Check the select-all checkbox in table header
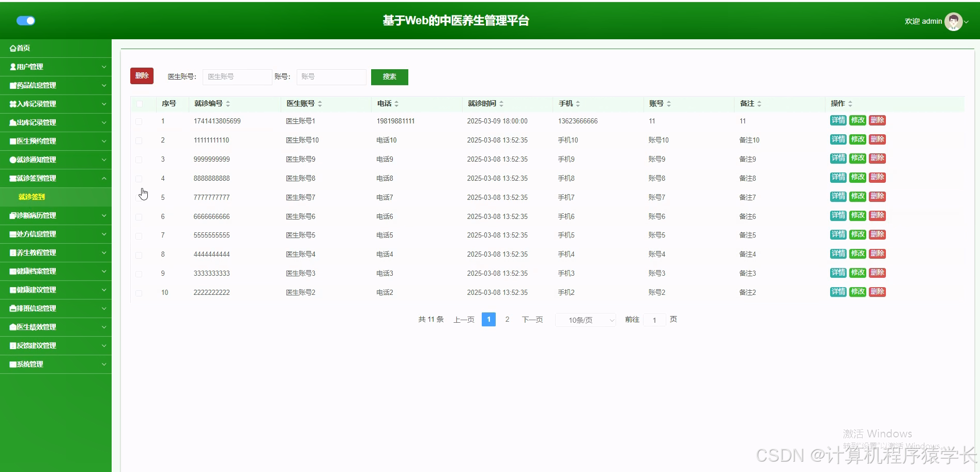 pyautogui.click(x=139, y=104)
